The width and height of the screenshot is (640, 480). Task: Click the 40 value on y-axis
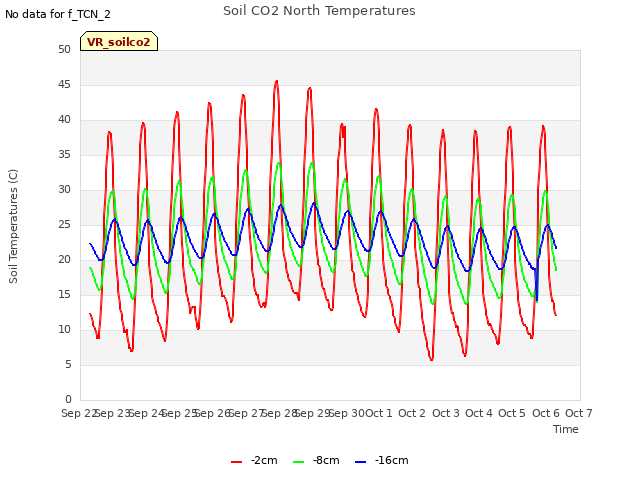coord(64,120)
